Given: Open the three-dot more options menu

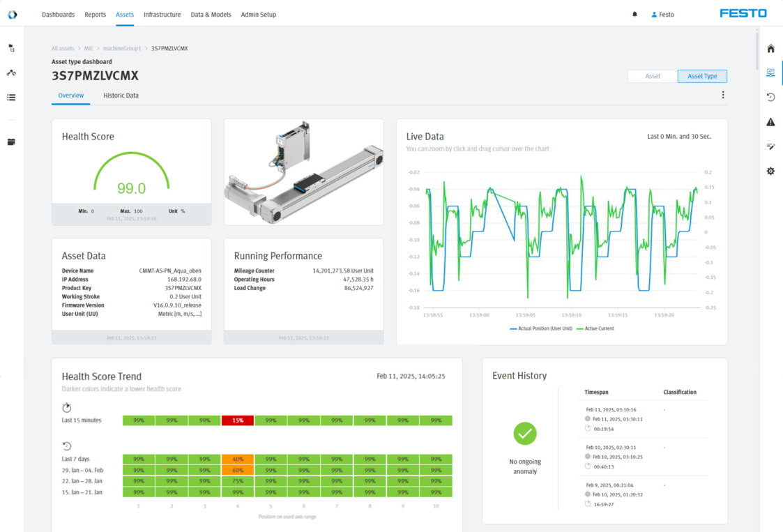Looking at the screenshot, I should tap(723, 95).
